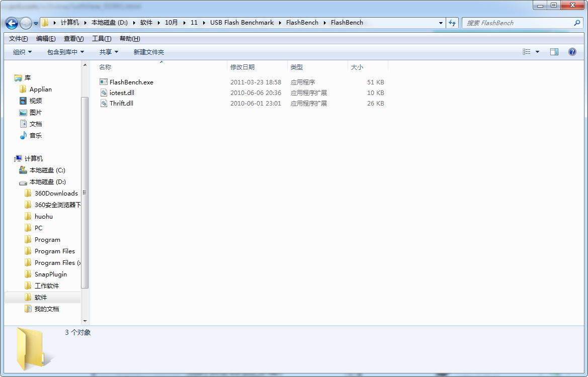This screenshot has width=588, height=377.
Task: Click the 音乐 library icon
Action: coord(23,135)
